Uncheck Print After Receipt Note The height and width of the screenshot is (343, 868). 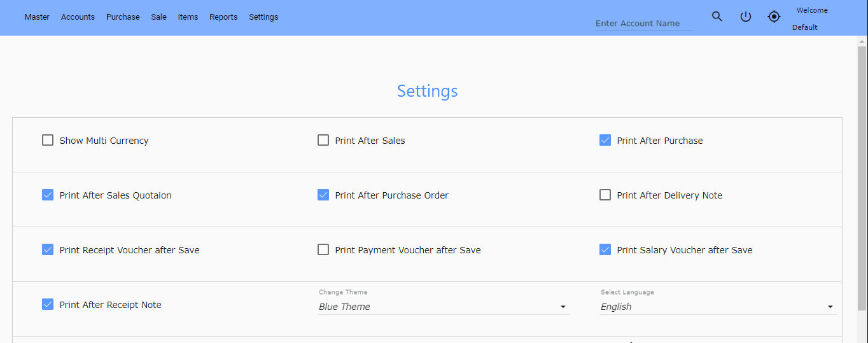pos(48,305)
